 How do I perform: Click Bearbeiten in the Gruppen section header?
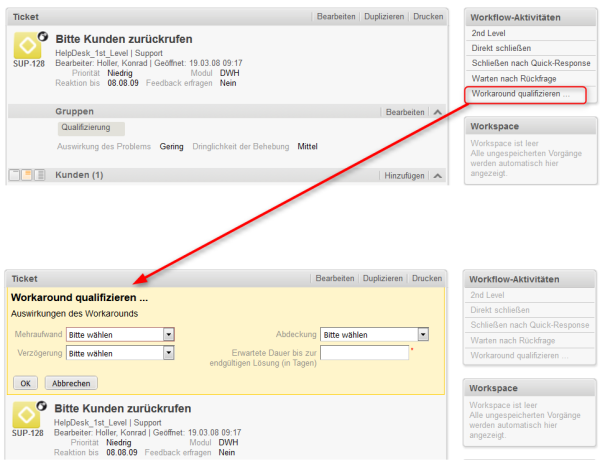click(x=405, y=113)
